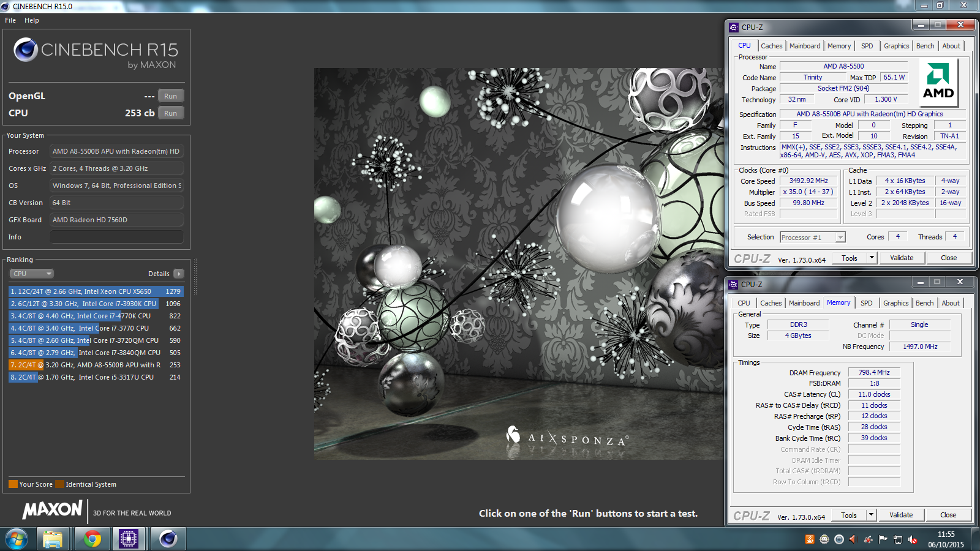Select ranking row Intel Core i7-3840QM CPU

[x=96, y=353]
